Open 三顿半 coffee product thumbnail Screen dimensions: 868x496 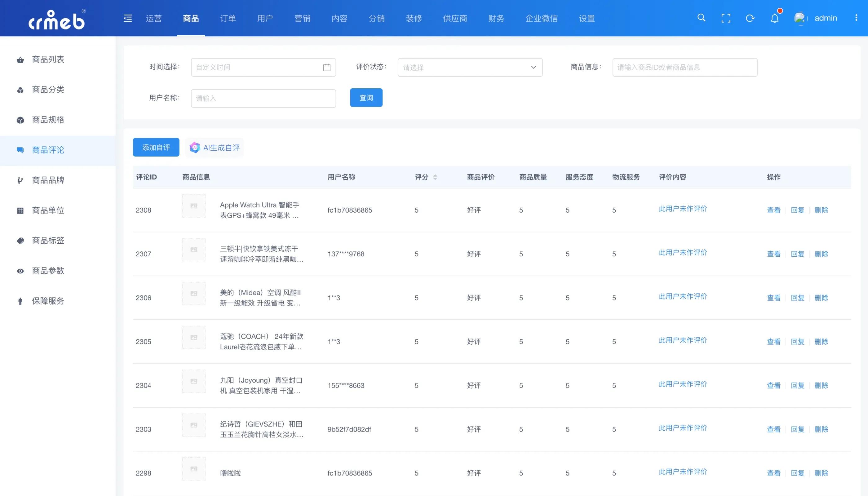tap(194, 250)
